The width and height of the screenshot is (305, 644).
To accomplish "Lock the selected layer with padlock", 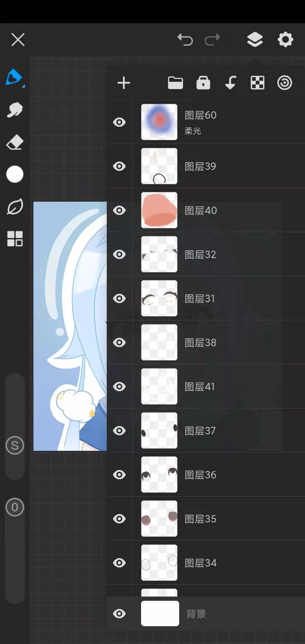I will click(x=203, y=83).
